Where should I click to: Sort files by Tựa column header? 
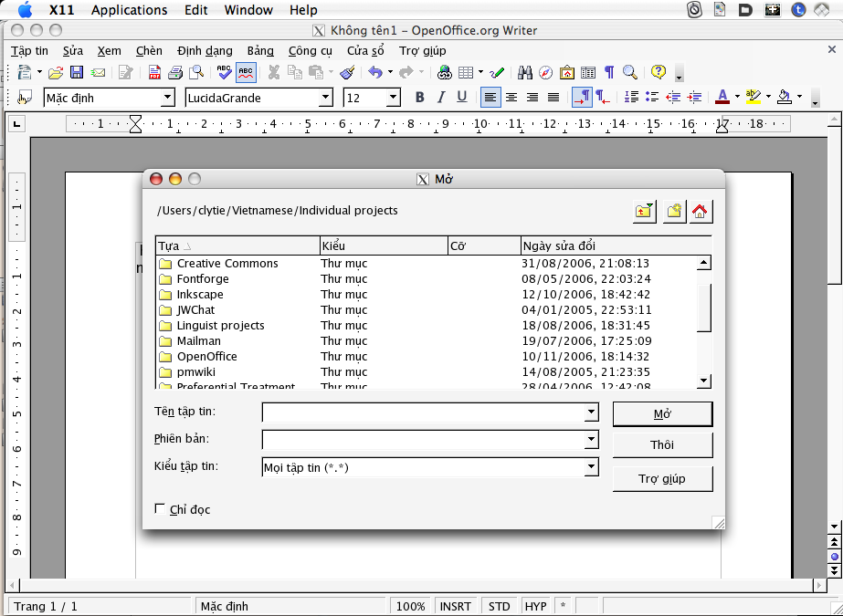point(237,246)
